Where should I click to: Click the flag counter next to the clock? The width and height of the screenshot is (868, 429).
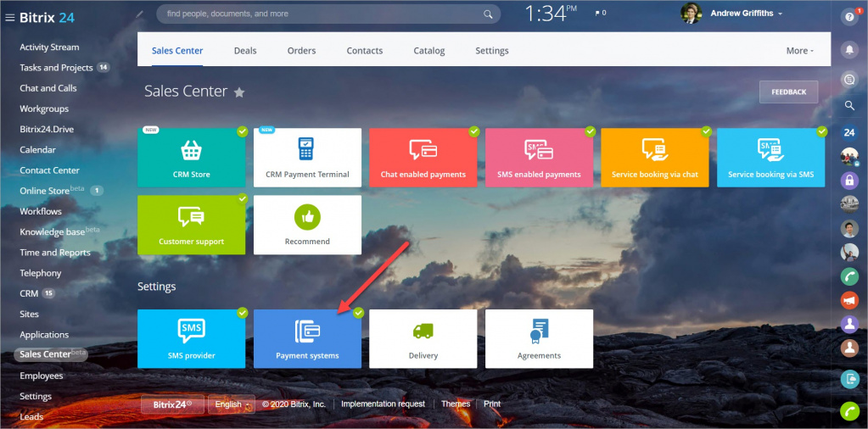[600, 13]
